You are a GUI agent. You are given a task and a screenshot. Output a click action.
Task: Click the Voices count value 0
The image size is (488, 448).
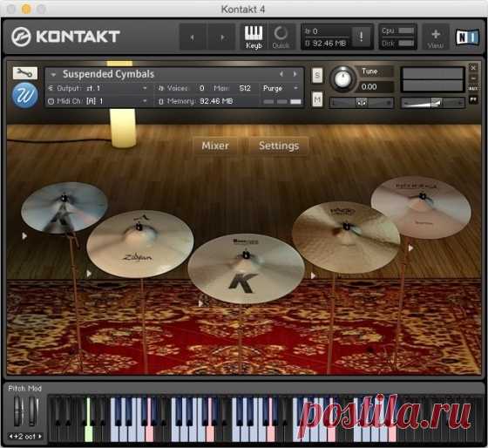click(201, 88)
